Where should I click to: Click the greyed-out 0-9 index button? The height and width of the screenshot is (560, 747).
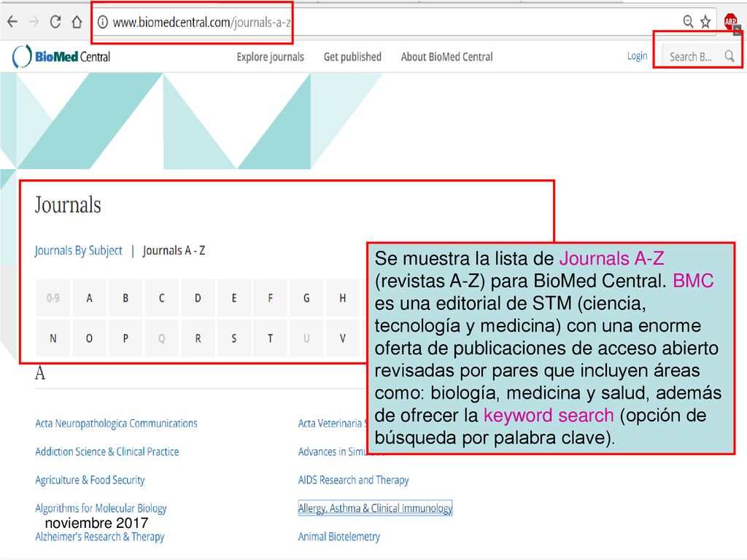(53, 298)
